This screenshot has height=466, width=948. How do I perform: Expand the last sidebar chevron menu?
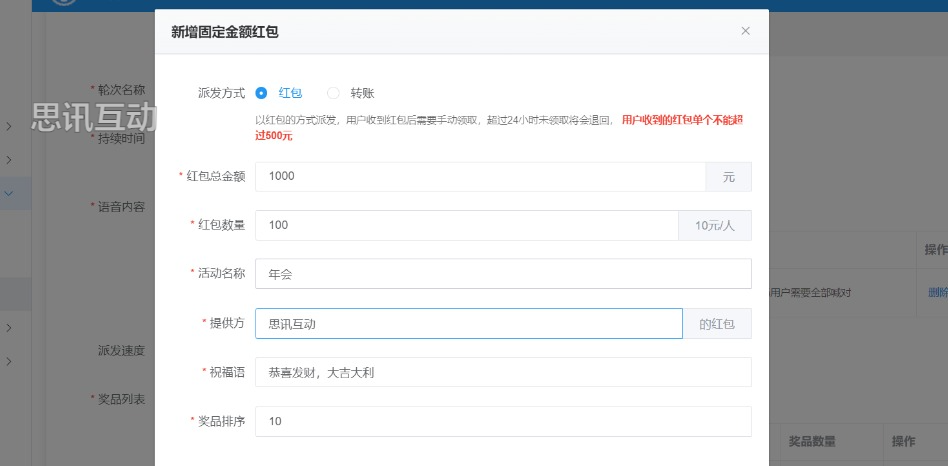pyautogui.click(x=9, y=361)
